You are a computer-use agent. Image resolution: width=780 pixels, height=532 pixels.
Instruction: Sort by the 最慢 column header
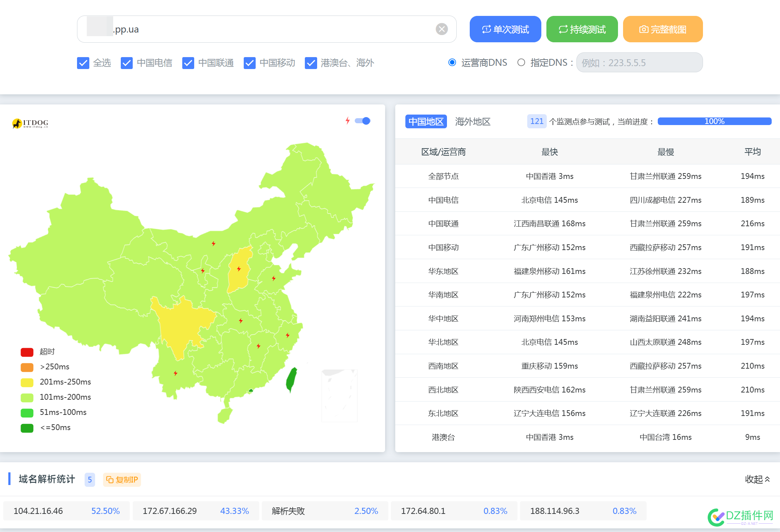[x=665, y=152]
